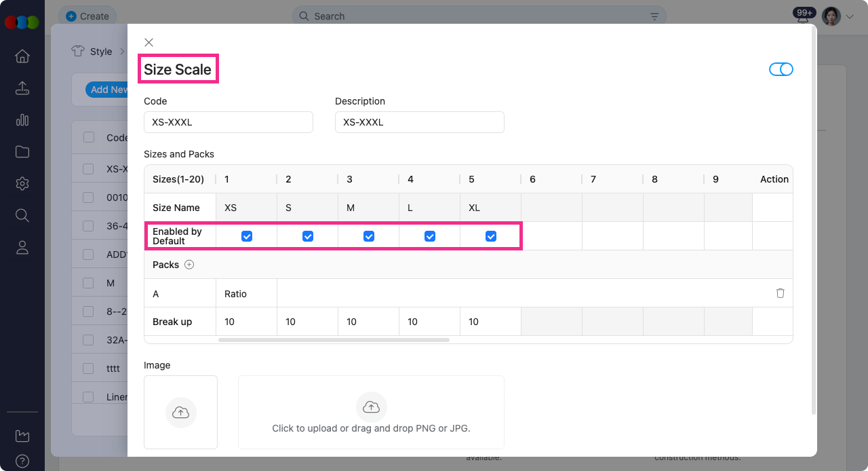Image resolution: width=868 pixels, height=471 pixels.
Task: Disable Enabled by Default checkbox for XL
Action: coord(490,236)
